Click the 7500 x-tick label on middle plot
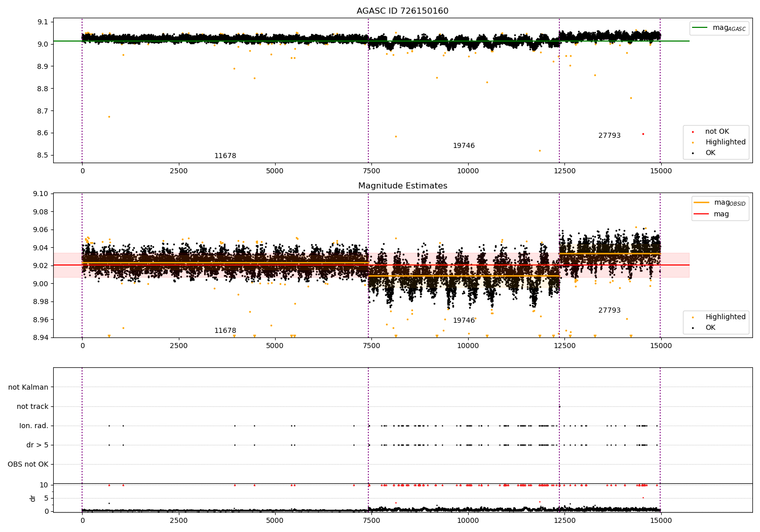 (371, 346)
